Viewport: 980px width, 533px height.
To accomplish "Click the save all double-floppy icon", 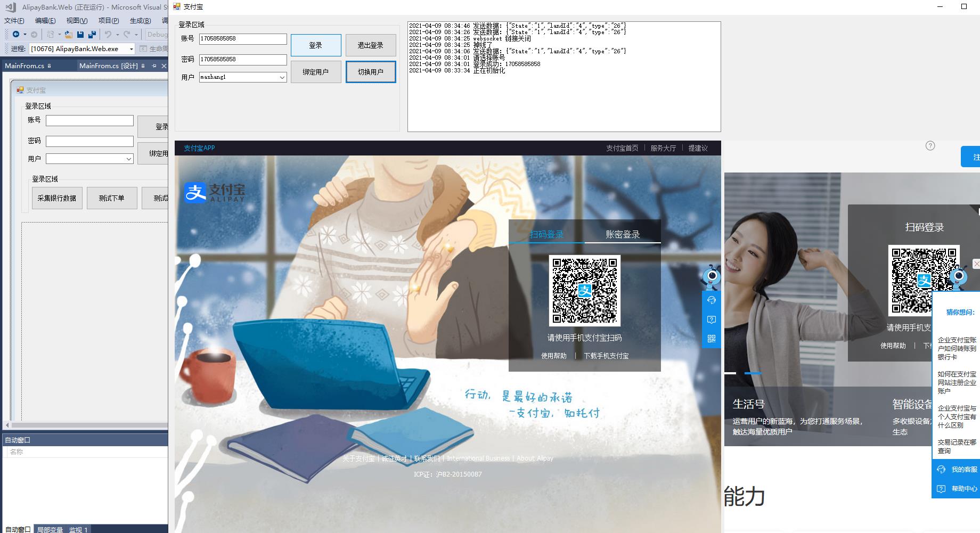I will pyautogui.click(x=92, y=34).
